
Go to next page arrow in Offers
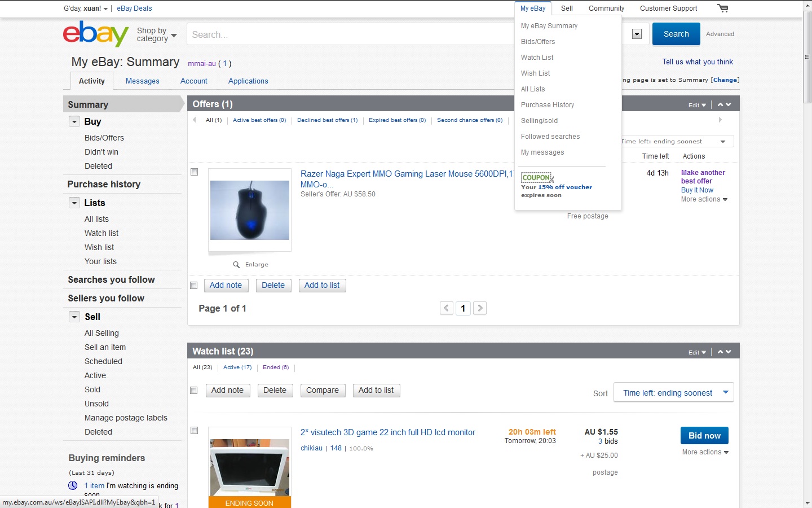tap(480, 308)
